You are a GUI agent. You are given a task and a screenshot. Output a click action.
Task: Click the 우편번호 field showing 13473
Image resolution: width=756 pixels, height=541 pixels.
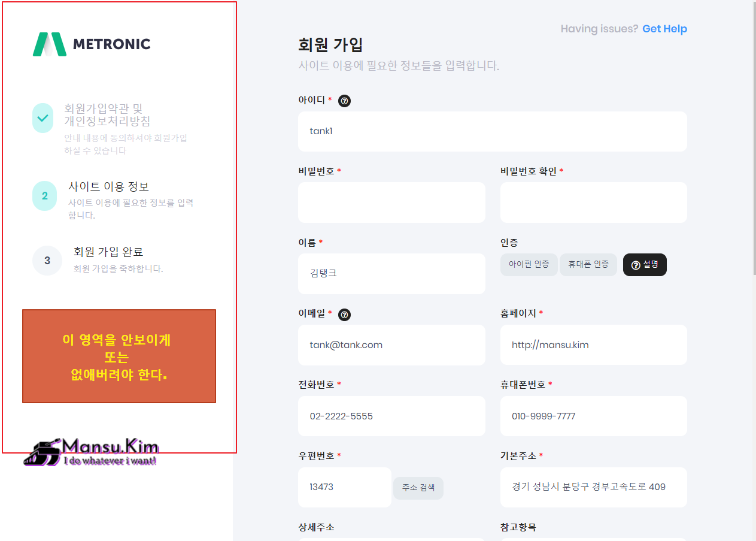[345, 487]
